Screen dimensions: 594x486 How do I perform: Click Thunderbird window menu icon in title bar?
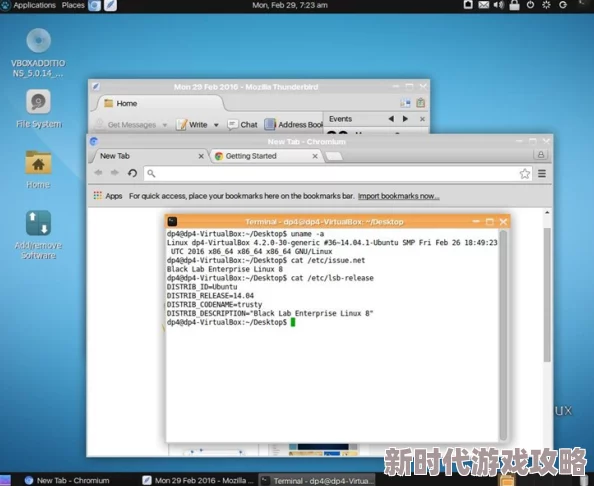click(96, 87)
